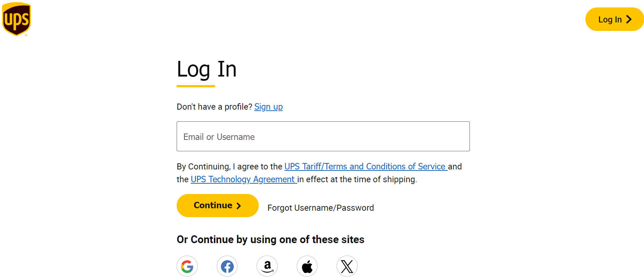Click Forgot Username/Password
This screenshot has height=278, width=644.
click(x=320, y=208)
